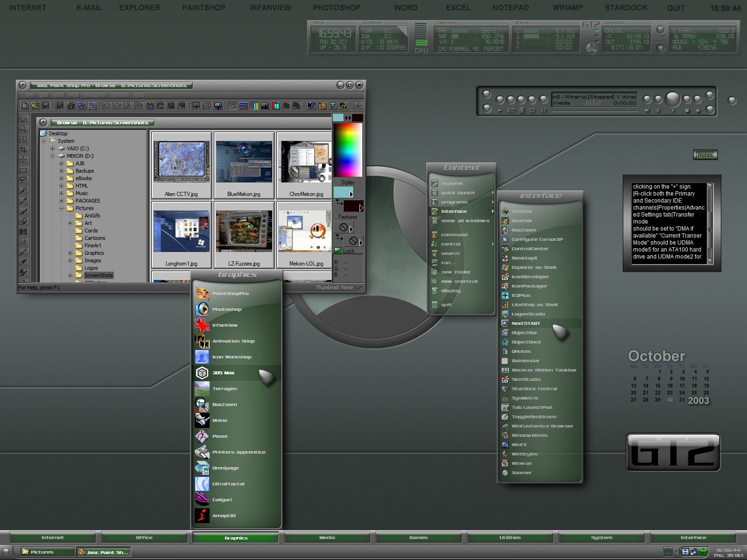The image size is (747, 560).
Task: Click WINAMP in top launcher bar
Action: [x=568, y=8]
